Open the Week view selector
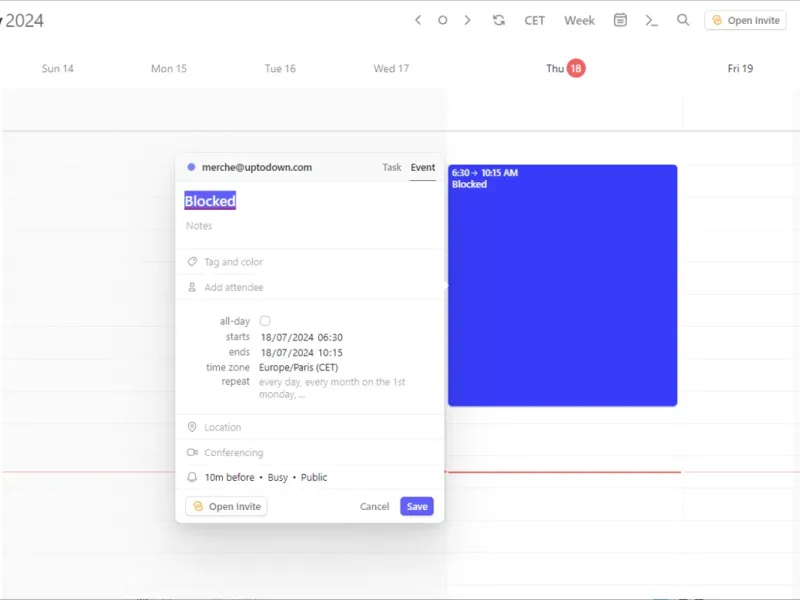The height and width of the screenshot is (600, 800). click(579, 20)
